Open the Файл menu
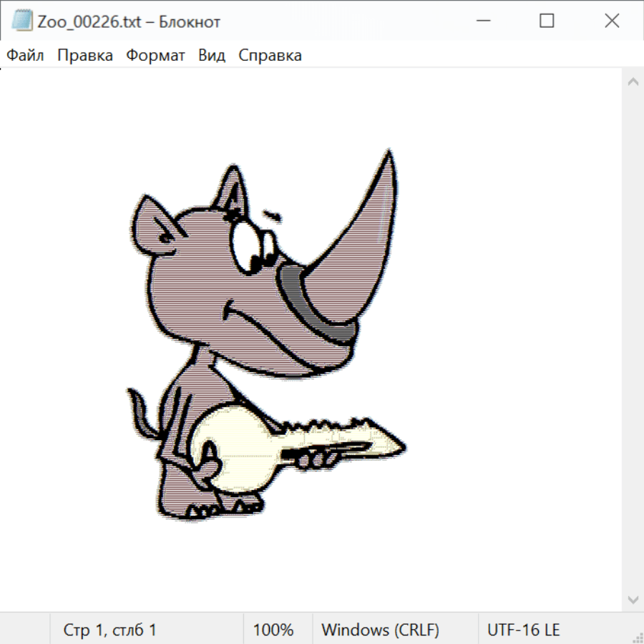This screenshot has width=644, height=644. coord(25,56)
